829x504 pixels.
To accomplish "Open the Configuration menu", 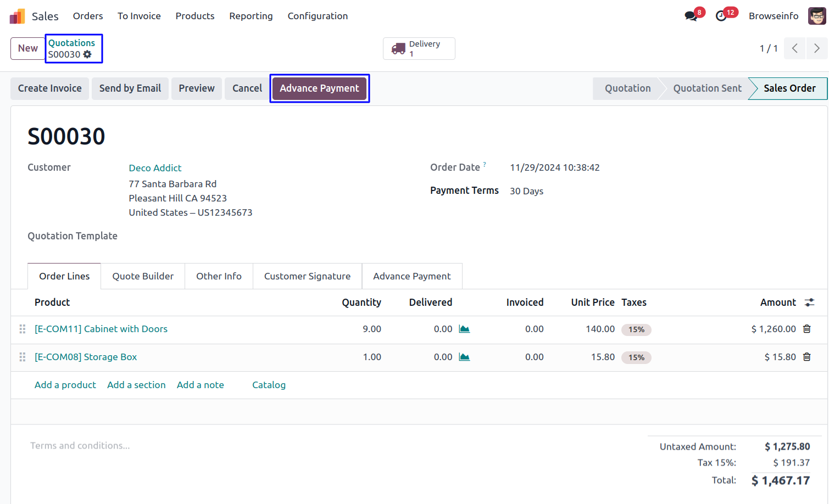I will click(x=318, y=16).
